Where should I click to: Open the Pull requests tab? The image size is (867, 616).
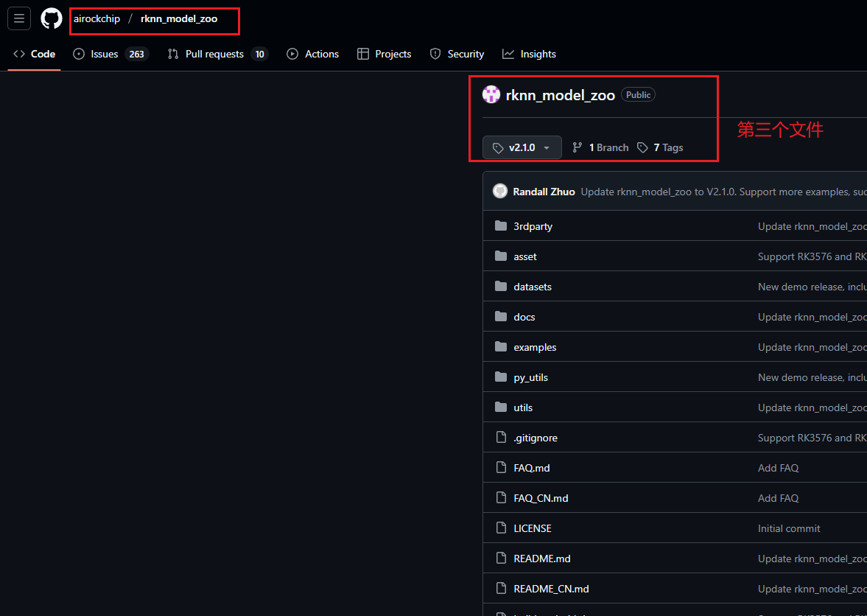click(218, 54)
